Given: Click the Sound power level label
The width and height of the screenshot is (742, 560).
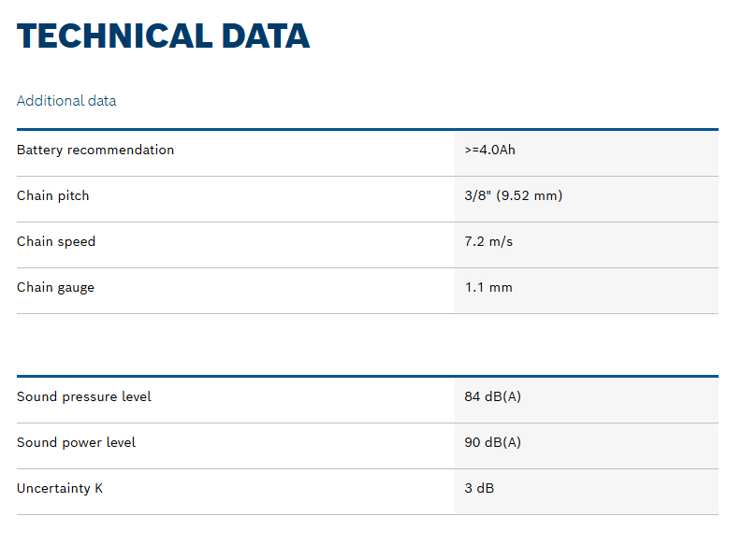Looking at the screenshot, I should pos(76,442).
